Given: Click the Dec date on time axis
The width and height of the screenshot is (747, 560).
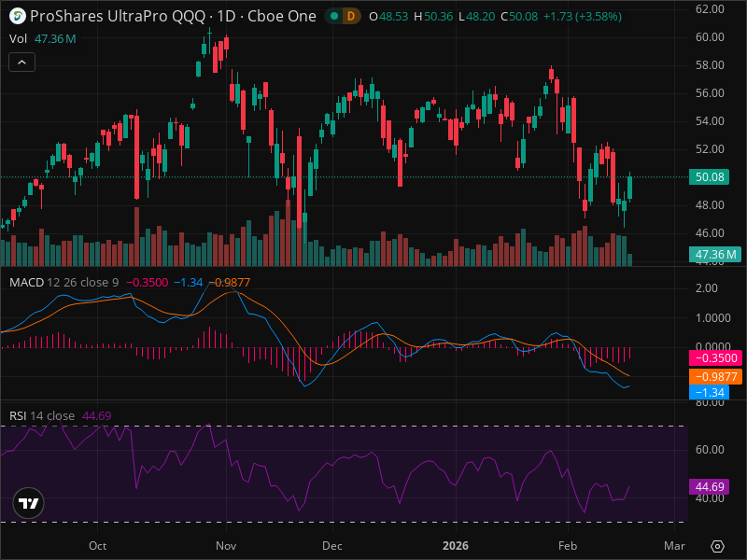Looking at the screenshot, I should click(332, 546).
